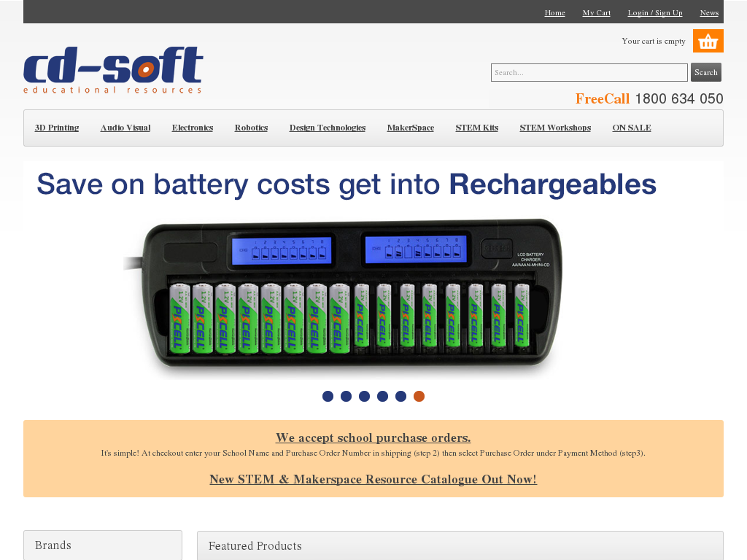Open the Login / Sign Up link
This screenshot has width=747, height=560.
pos(655,13)
